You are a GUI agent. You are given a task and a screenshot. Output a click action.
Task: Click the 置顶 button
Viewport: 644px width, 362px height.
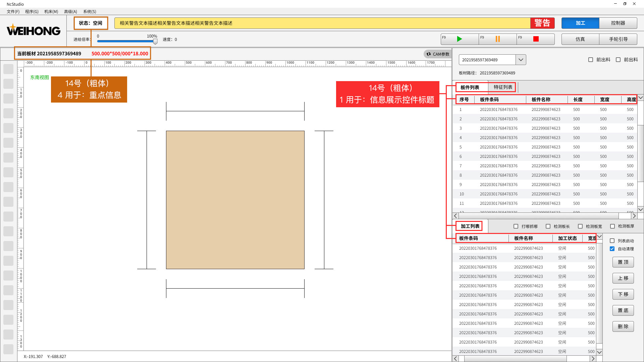click(x=623, y=262)
